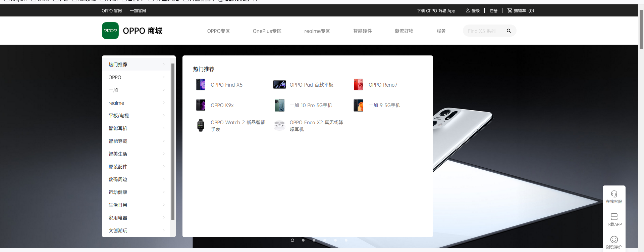
Task: Click the login user icon
Action: 468,10
